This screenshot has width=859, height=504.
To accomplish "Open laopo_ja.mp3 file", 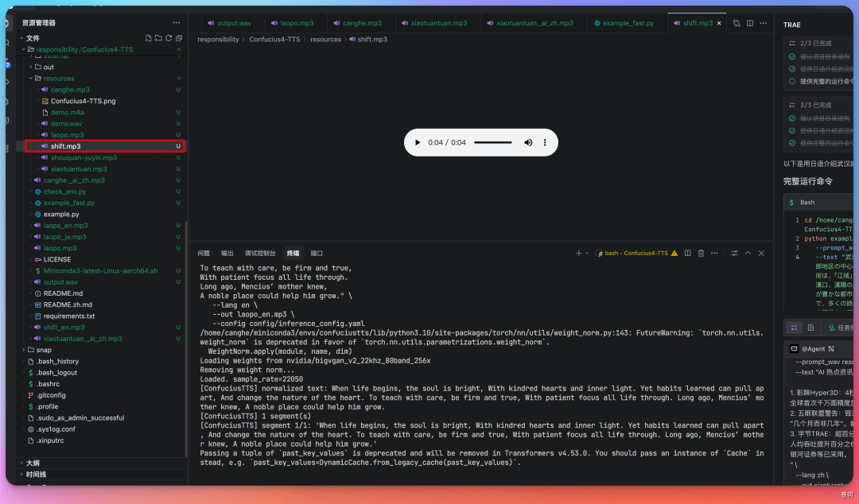I will point(64,237).
